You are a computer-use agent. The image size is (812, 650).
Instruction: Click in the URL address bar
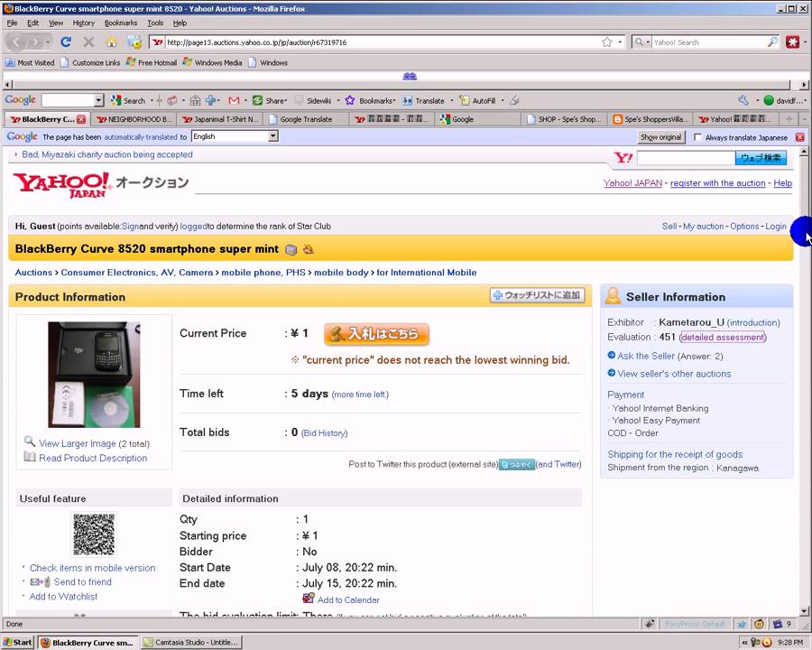click(x=381, y=42)
